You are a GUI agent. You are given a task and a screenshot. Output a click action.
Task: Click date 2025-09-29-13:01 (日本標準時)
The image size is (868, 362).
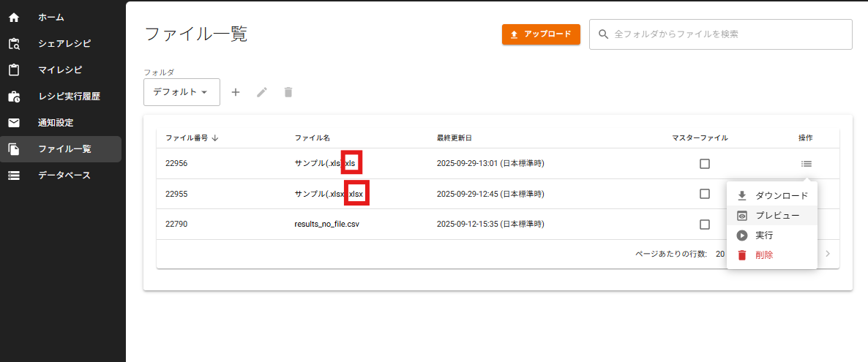(x=490, y=164)
